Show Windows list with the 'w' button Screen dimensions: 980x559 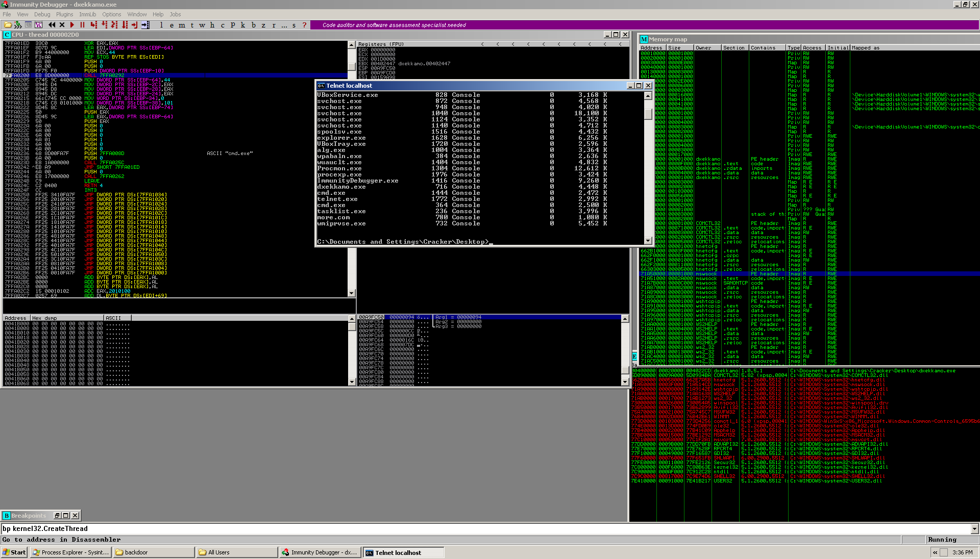point(202,24)
